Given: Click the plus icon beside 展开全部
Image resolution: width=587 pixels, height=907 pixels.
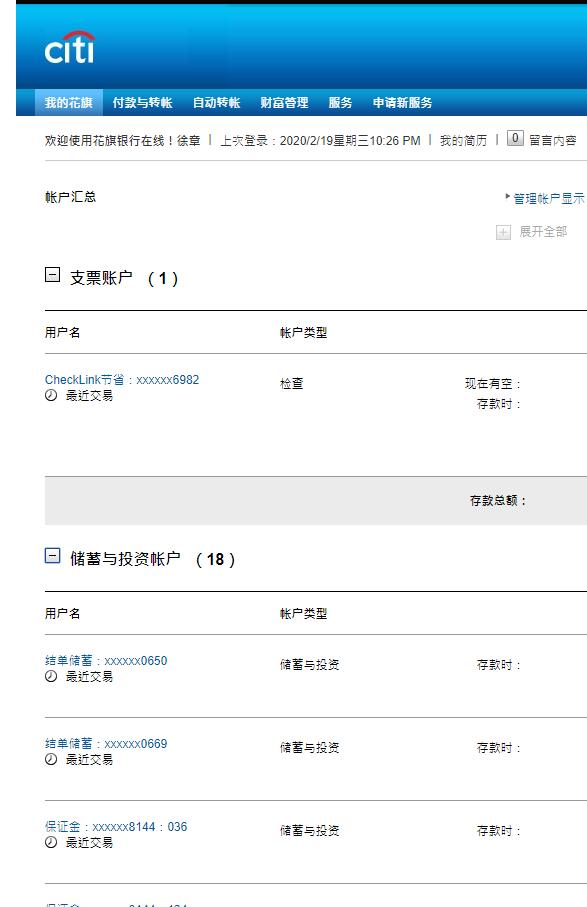Looking at the screenshot, I should pyautogui.click(x=503, y=233).
